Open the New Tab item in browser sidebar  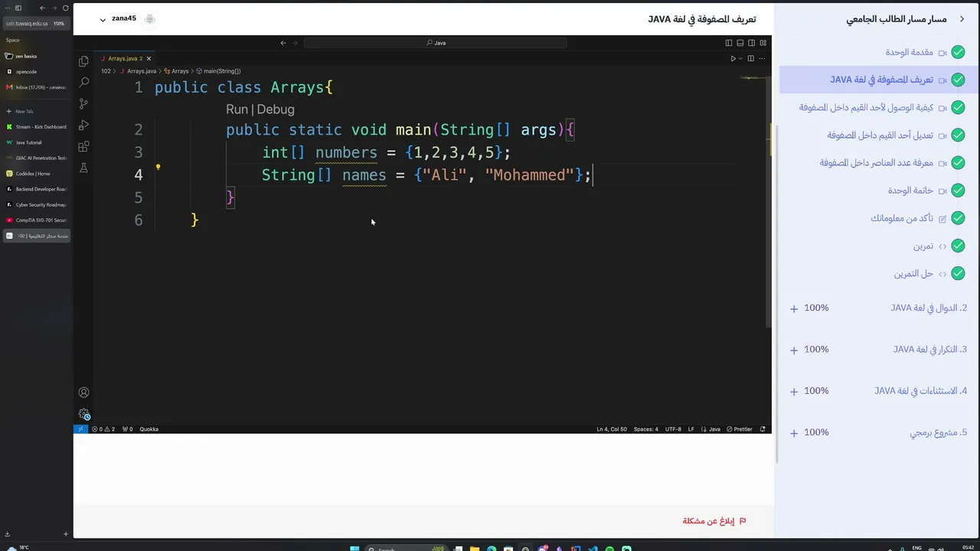tap(36, 111)
